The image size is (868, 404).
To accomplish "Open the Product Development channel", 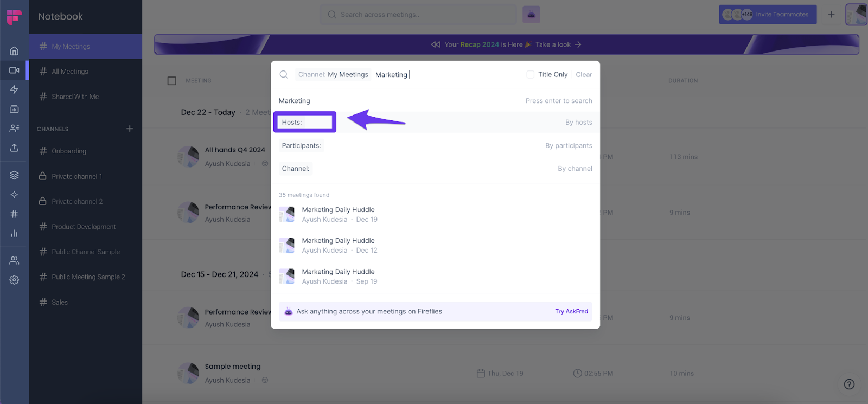I will pos(84,227).
